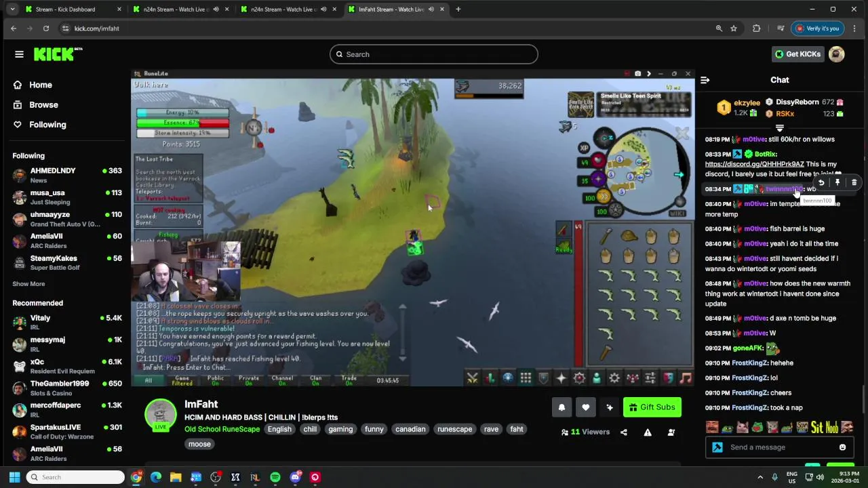868x488 pixels.
Task: Collapse the chat panel with the arrow icon
Action: click(x=705, y=80)
